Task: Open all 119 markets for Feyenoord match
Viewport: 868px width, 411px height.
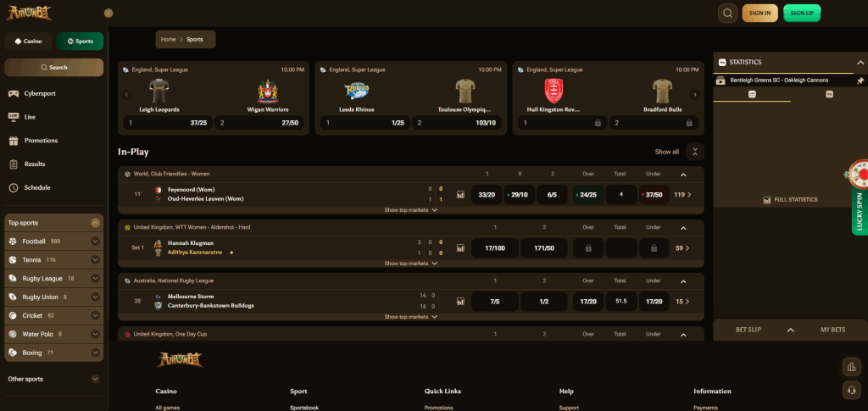Action: click(x=682, y=195)
